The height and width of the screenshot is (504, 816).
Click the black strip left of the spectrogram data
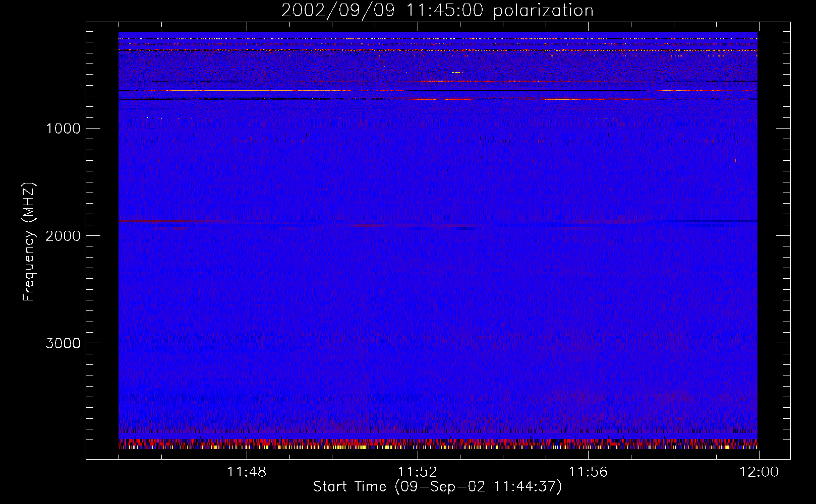click(102, 240)
